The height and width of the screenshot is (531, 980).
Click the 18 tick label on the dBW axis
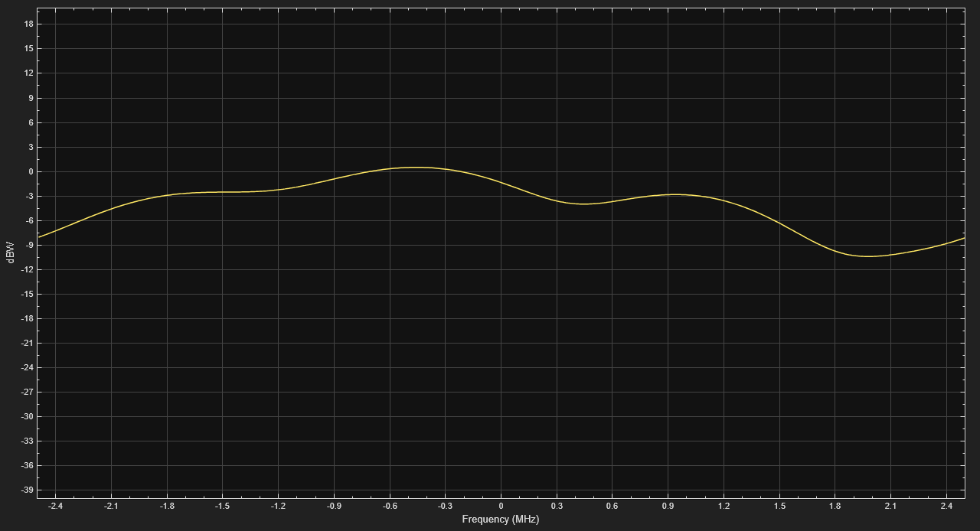[x=28, y=24]
